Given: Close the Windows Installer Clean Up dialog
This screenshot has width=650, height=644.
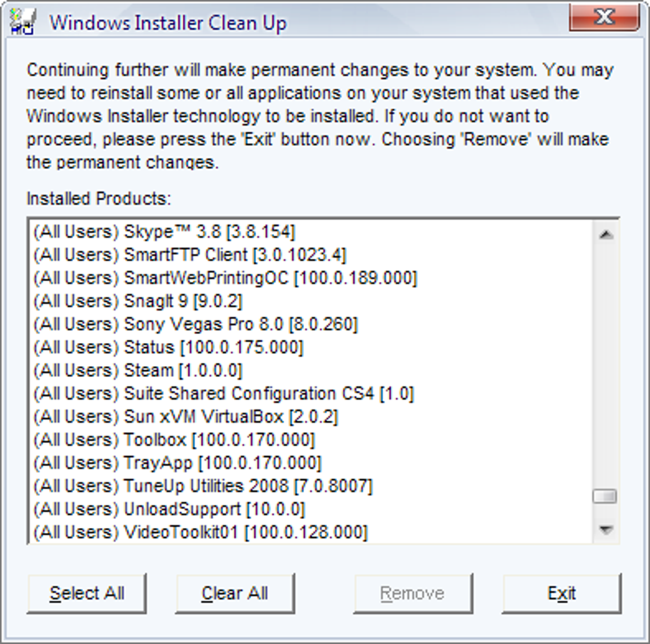Looking at the screenshot, I should (x=604, y=17).
